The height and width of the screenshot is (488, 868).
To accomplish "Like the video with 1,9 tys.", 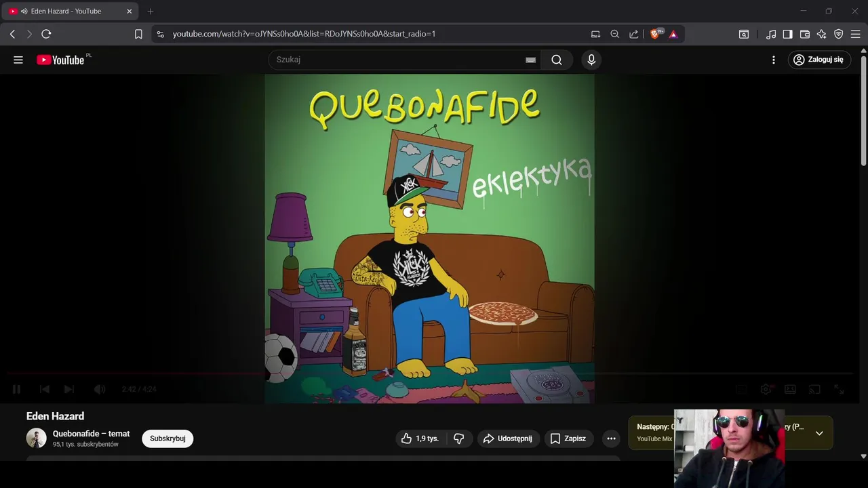I will click(420, 439).
